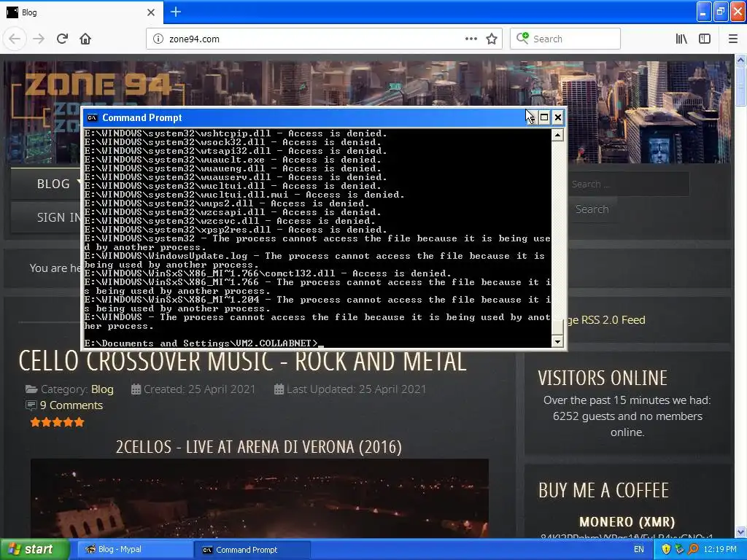Image resolution: width=747 pixels, height=560 pixels.
Task: Select the Blog tab in the browser
Action: [x=81, y=12]
